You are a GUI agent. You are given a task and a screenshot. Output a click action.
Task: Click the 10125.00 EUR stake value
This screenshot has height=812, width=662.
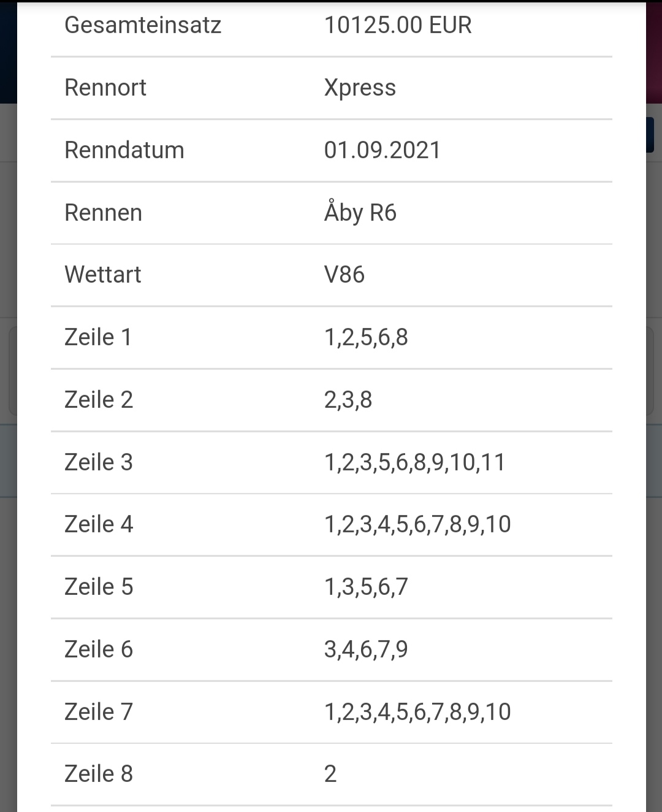pyautogui.click(x=398, y=25)
